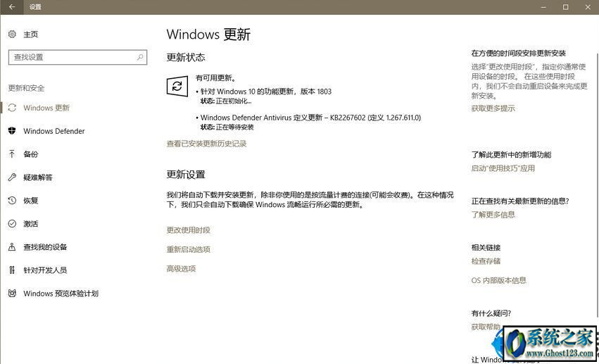Click the 状态: 正在等待安装 status text
The image size is (599, 364).
pos(227,127)
